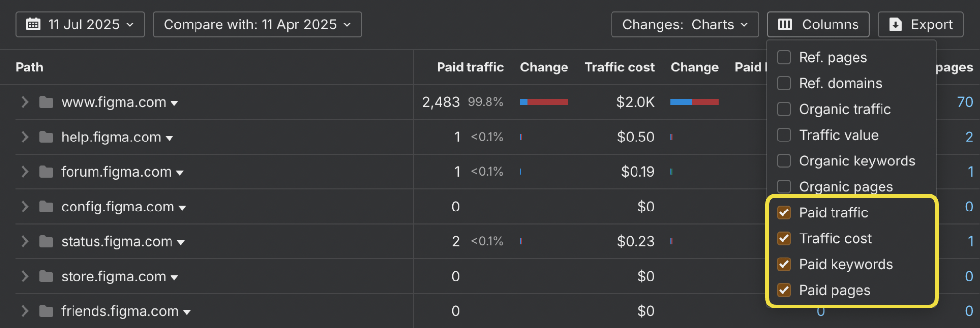980x328 pixels.
Task: Click the folder icon for forum.figma.com
Action: [46, 172]
